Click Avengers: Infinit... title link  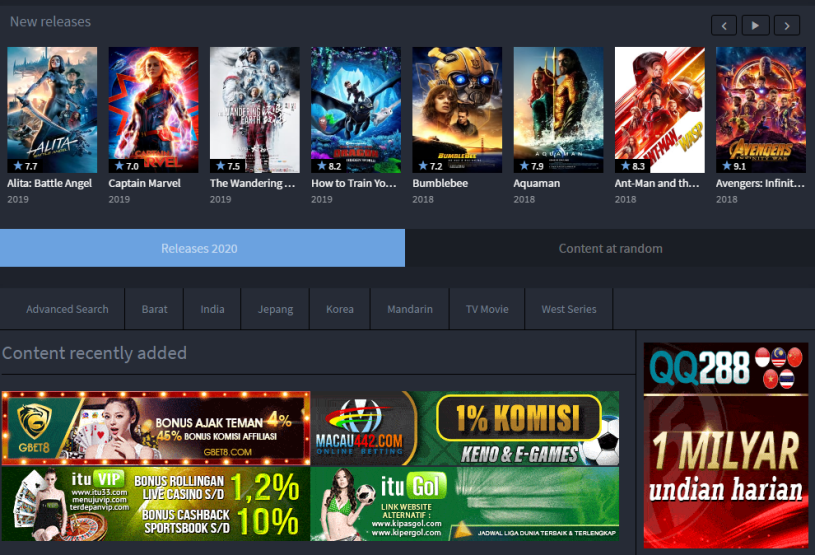(x=760, y=183)
